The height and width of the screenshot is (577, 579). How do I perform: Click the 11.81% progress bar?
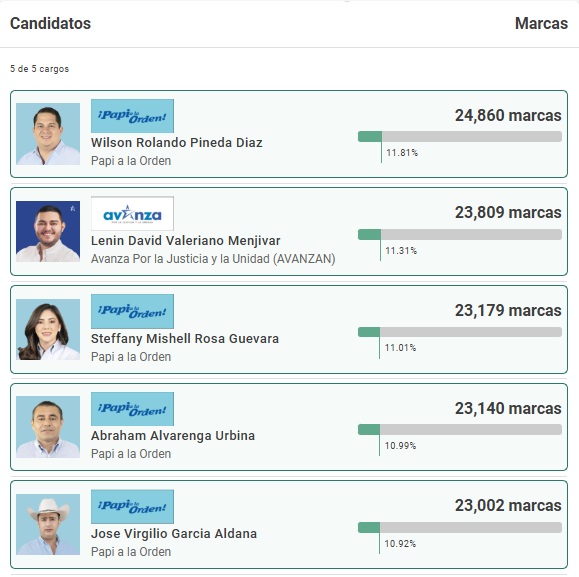click(x=460, y=137)
